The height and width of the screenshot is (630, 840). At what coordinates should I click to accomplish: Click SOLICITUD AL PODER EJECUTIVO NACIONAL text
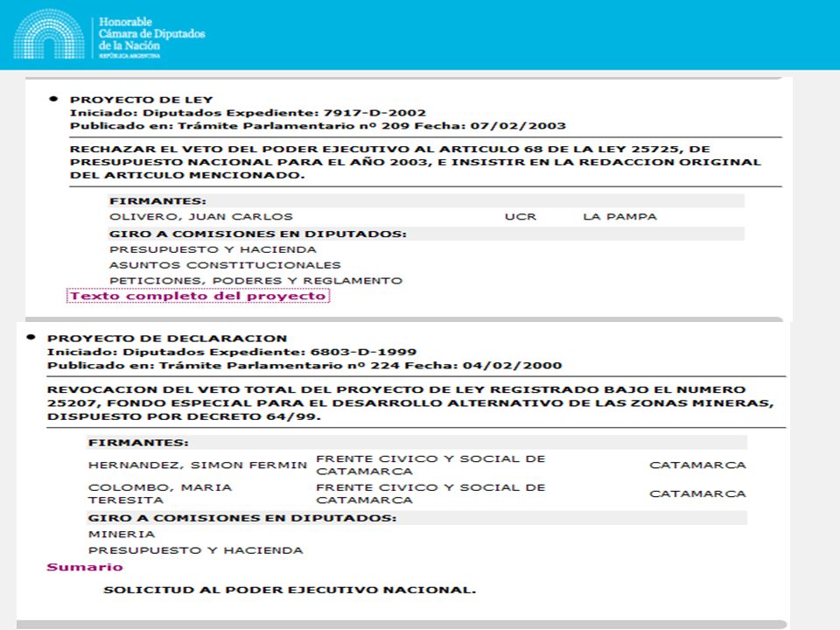coord(290,591)
